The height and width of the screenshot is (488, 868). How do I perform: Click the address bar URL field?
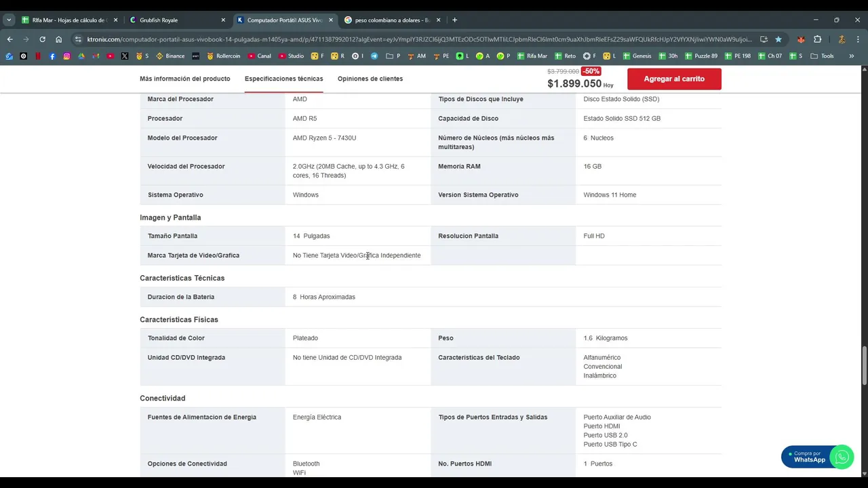(419, 39)
